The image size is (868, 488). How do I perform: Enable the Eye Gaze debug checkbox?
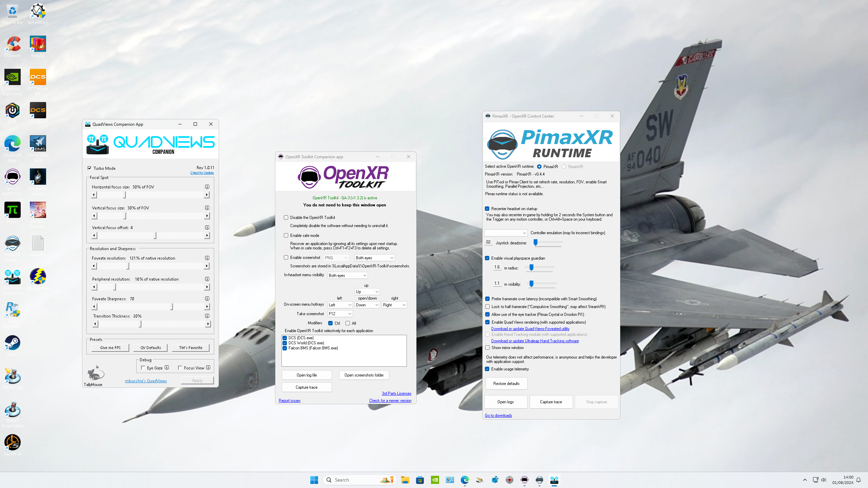pos(143,368)
